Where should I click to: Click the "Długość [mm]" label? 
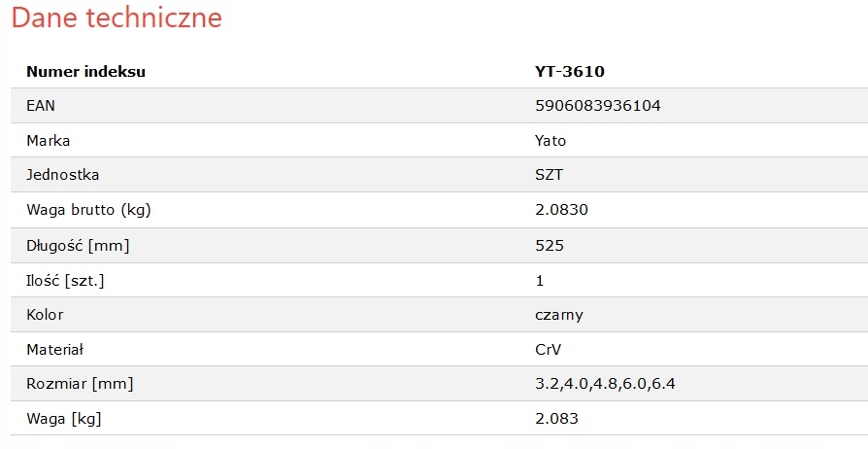78,245
